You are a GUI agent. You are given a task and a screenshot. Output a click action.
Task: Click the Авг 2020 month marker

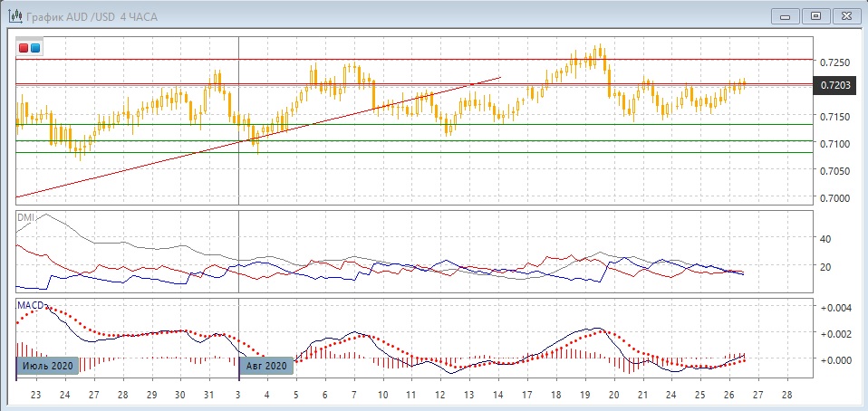tap(266, 365)
